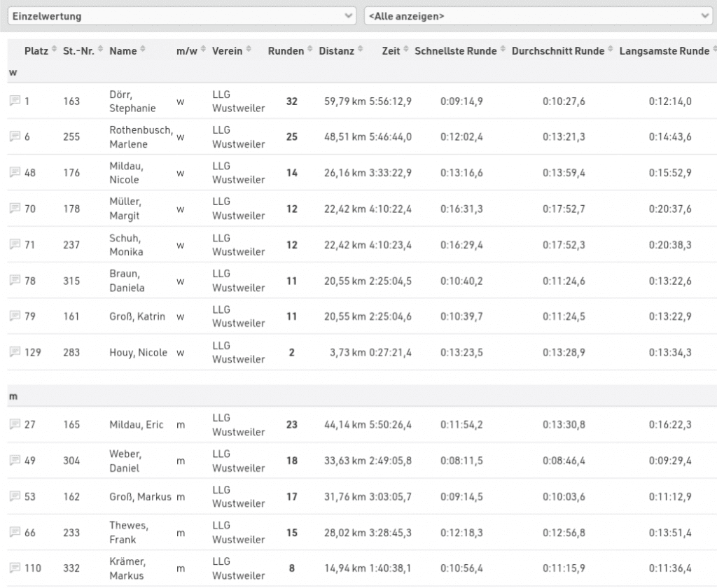Expand the Alle anzeigen filter dropdown

click(x=538, y=16)
